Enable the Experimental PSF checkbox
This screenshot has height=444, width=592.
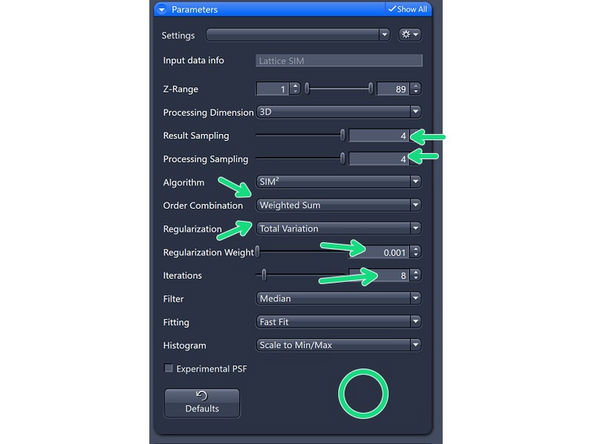(x=169, y=368)
